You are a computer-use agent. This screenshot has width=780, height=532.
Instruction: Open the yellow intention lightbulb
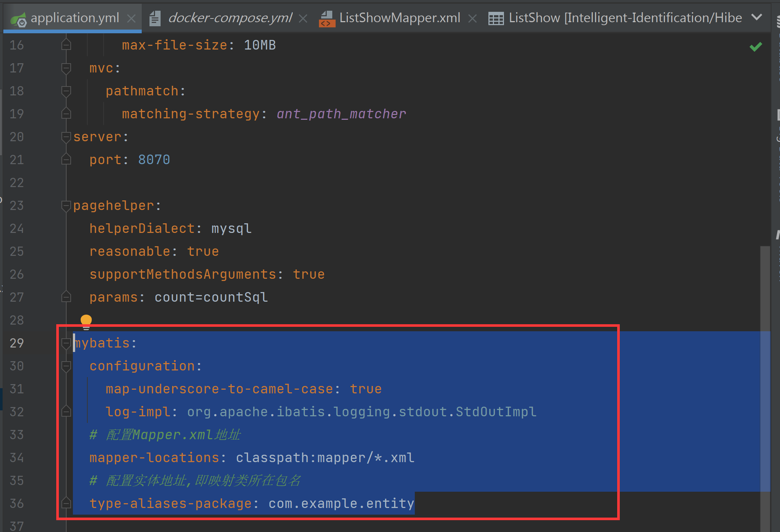coord(86,321)
